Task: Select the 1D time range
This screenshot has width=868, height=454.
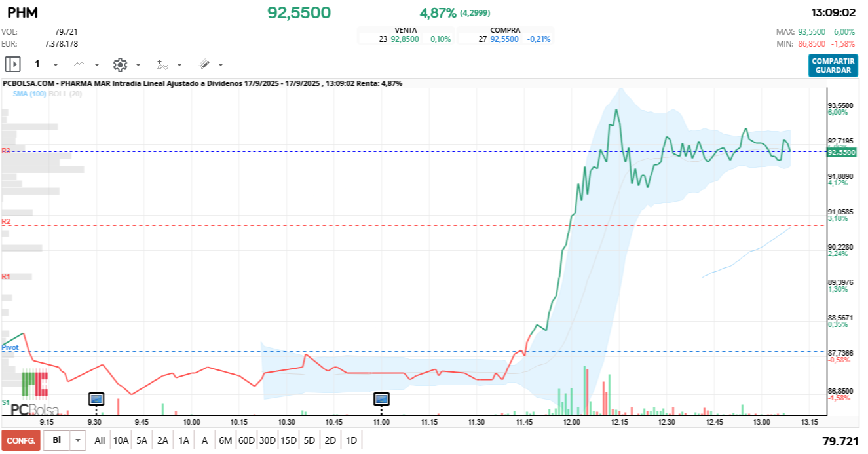Action: point(351,440)
